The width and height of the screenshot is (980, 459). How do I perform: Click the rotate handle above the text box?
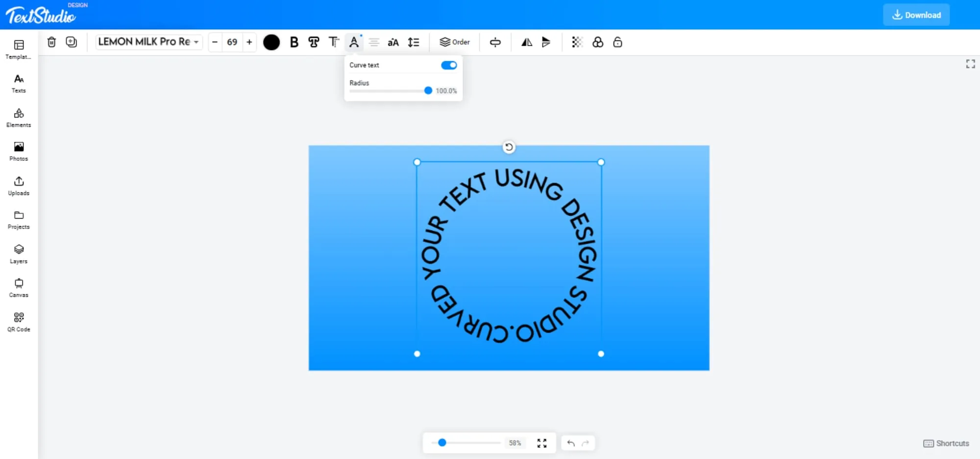509,147
